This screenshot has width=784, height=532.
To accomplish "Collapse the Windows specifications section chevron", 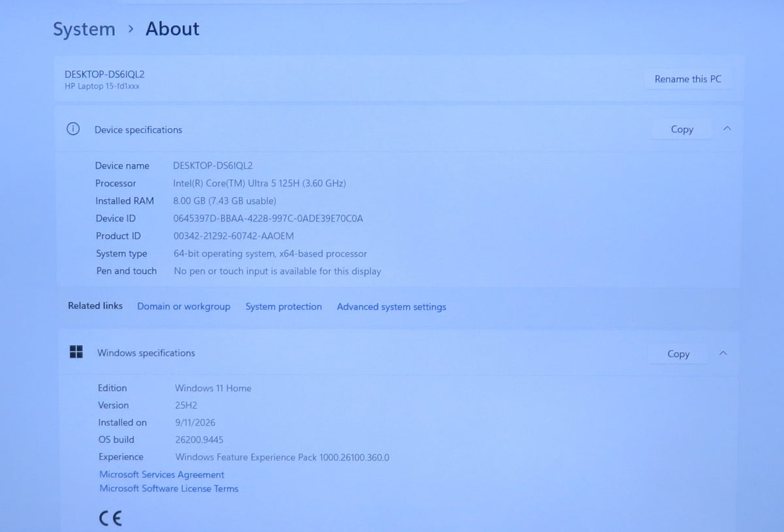I will (723, 353).
